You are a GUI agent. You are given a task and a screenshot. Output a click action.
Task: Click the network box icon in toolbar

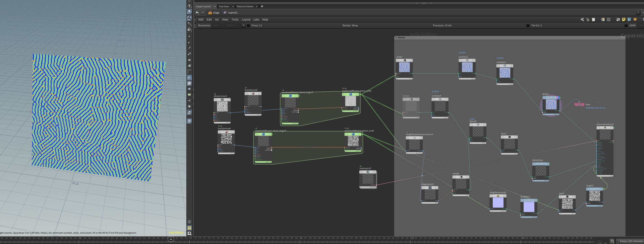click(618, 19)
